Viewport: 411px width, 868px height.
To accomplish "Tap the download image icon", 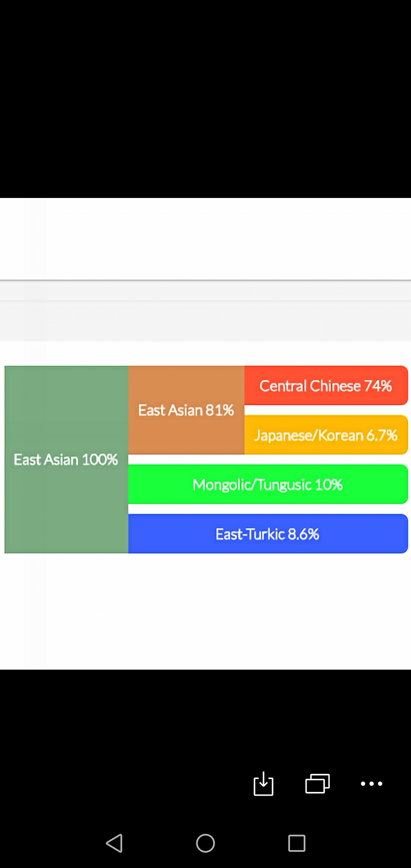I will coord(263,783).
